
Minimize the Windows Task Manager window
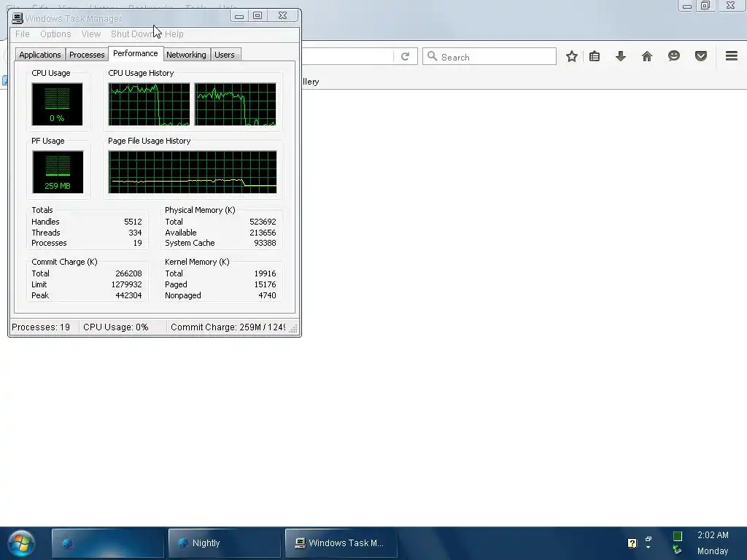coord(239,16)
